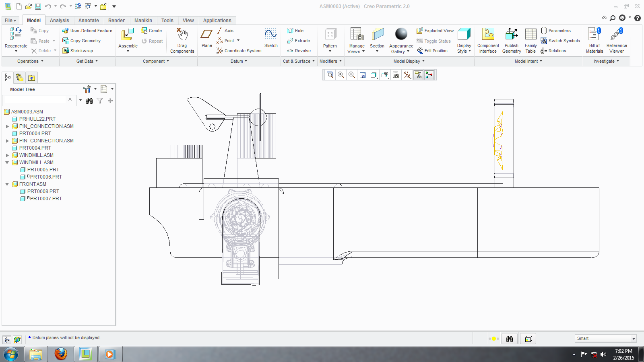Expand the Model Display group dropdown
644x362 pixels.
point(409,61)
